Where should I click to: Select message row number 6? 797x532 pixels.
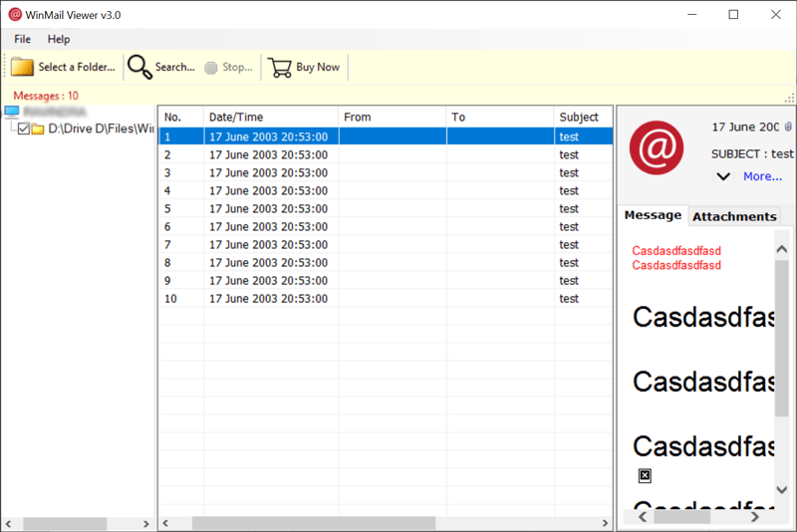coord(386,226)
